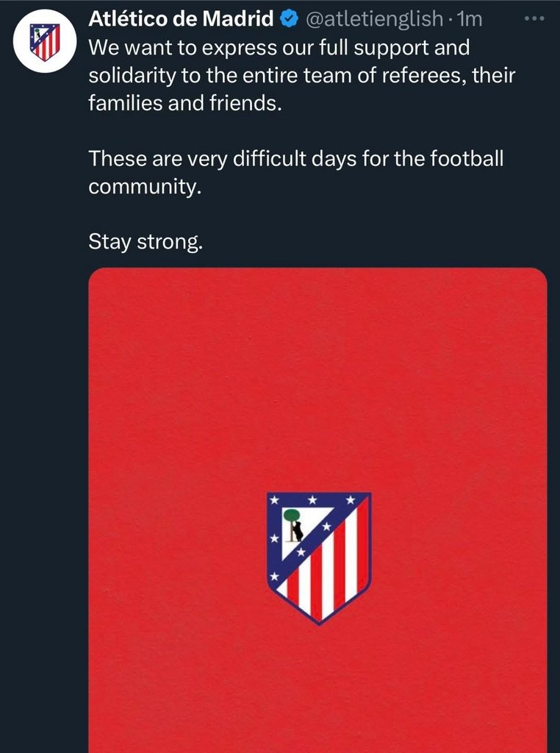This screenshot has height=753, width=560.
Task: Click the large Atlético crest in the image
Action: coord(318,557)
